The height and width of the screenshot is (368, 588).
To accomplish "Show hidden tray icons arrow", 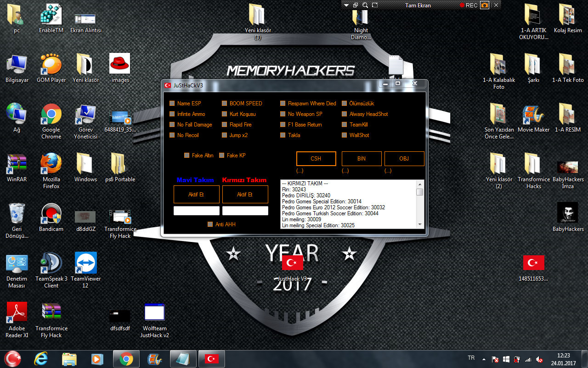I will click(484, 359).
